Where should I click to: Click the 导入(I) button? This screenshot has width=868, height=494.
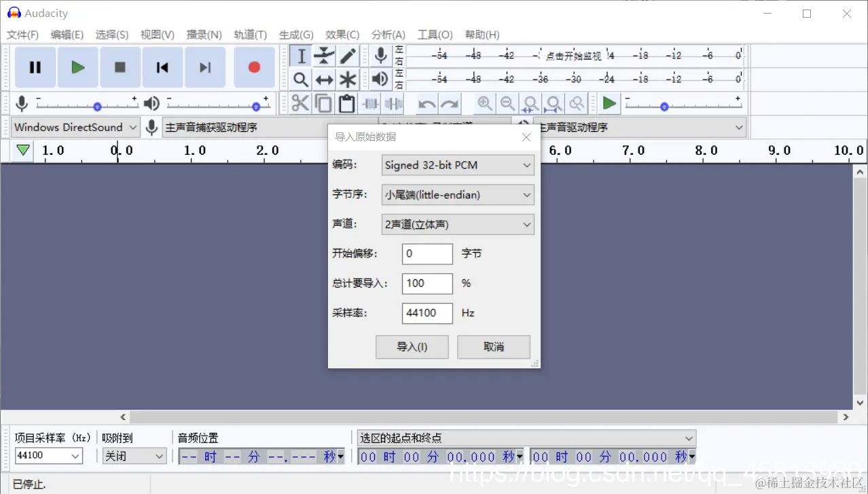(412, 347)
